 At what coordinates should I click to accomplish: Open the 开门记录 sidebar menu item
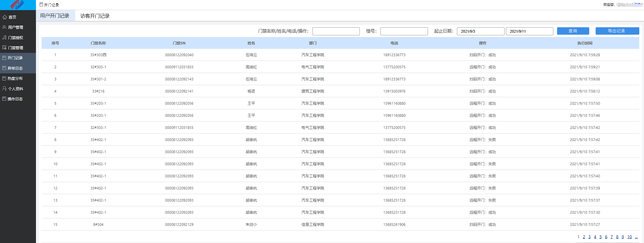[x=15, y=58]
